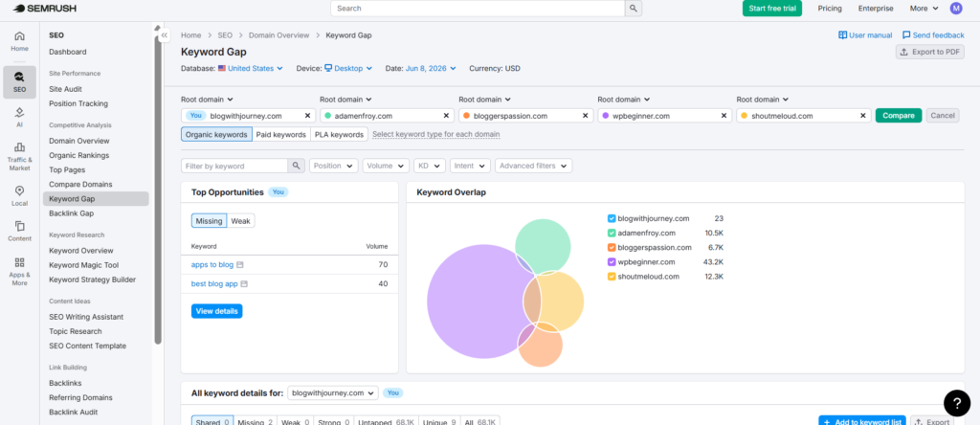The height and width of the screenshot is (425, 980).
Task: Open the Local section icon
Action: click(x=19, y=195)
